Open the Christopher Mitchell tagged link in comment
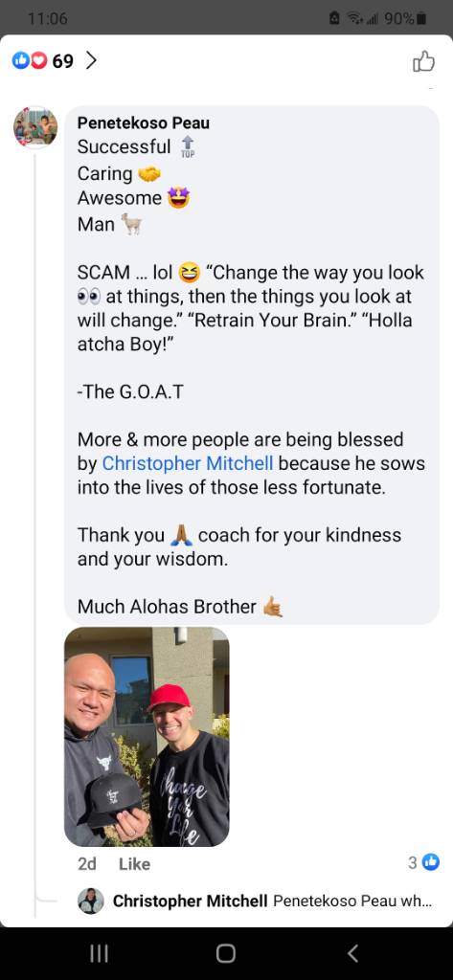Screen dimensions: 453x980 pyautogui.click(x=188, y=463)
